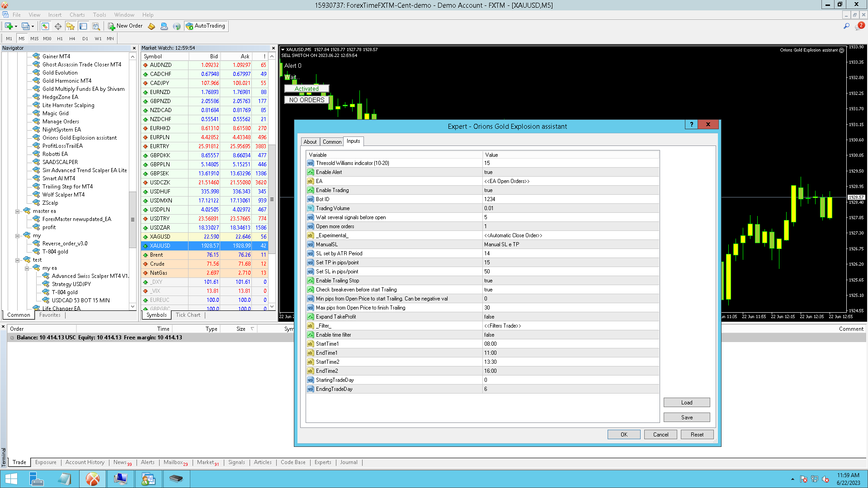
Task: Open the Strategy Tester magnifier icon
Action: 96,26
